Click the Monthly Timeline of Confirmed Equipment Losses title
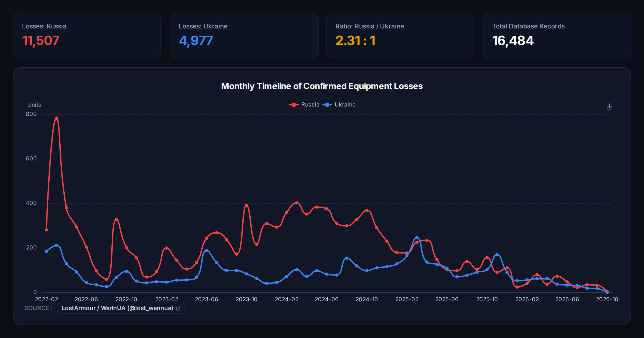The height and width of the screenshot is (338, 644). point(322,86)
